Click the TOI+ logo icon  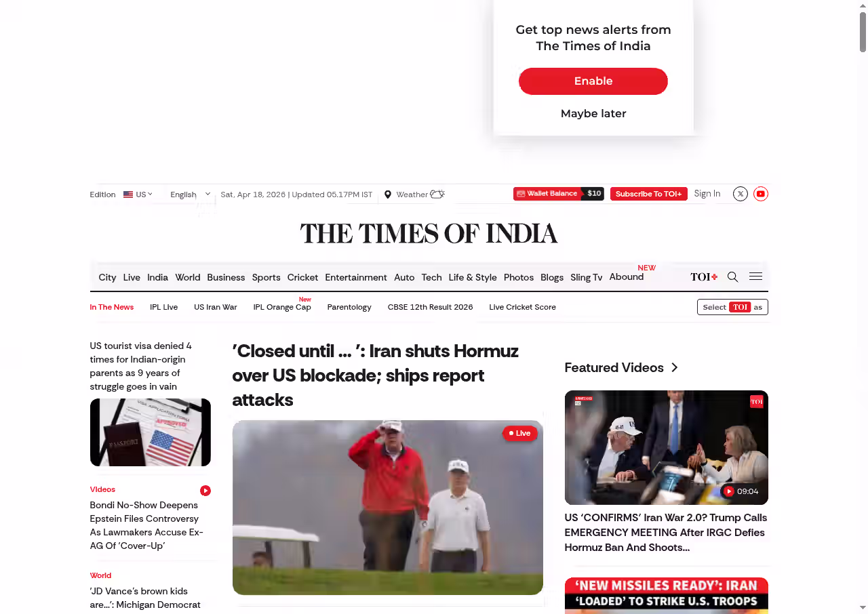point(703,277)
